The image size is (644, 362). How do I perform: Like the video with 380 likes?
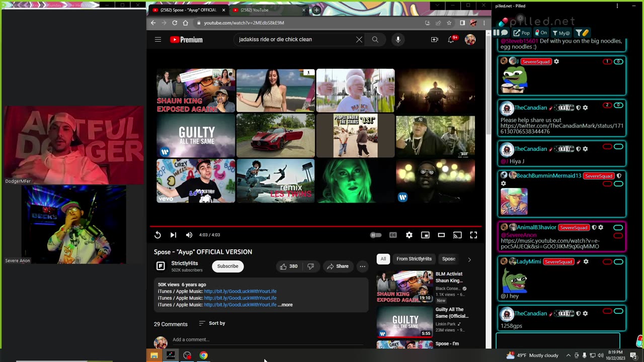(x=289, y=266)
